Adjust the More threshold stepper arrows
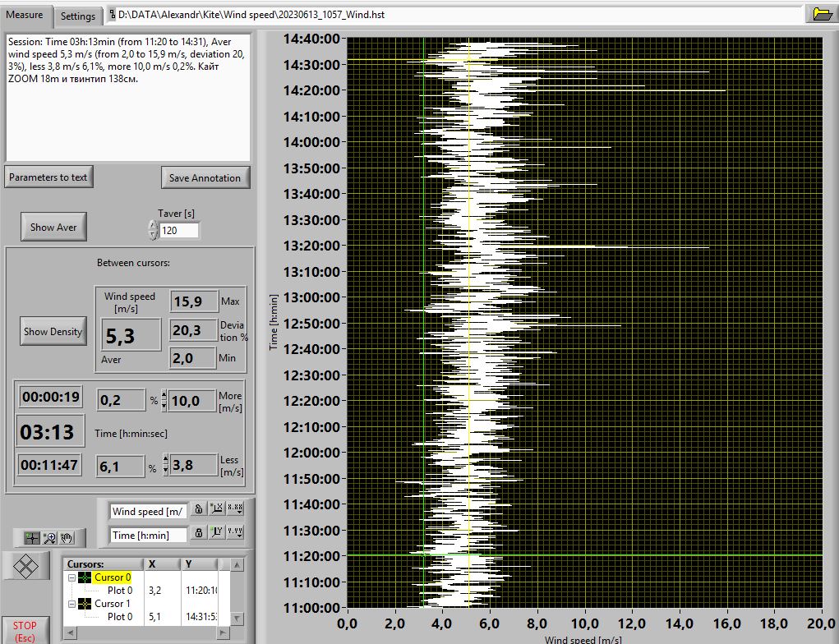This screenshot has width=839, height=644. click(x=164, y=400)
